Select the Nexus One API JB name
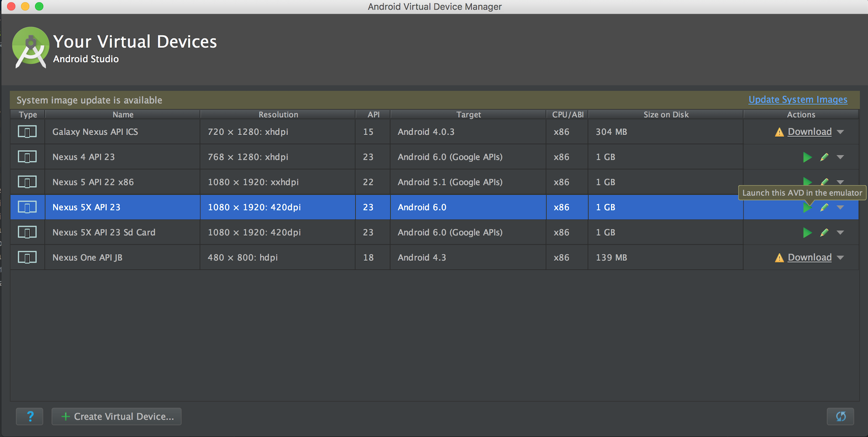868x437 pixels. point(87,257)
